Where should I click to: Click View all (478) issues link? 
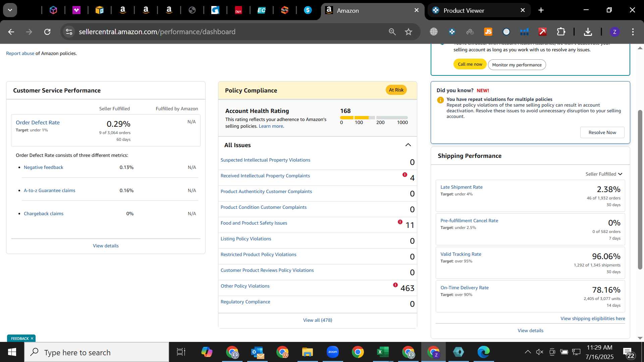318,320
